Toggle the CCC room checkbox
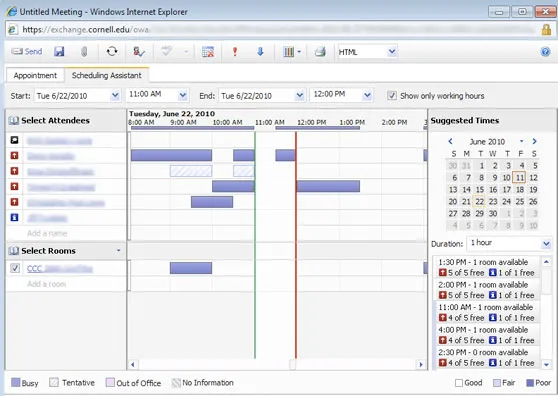 (x=15, y=268)
